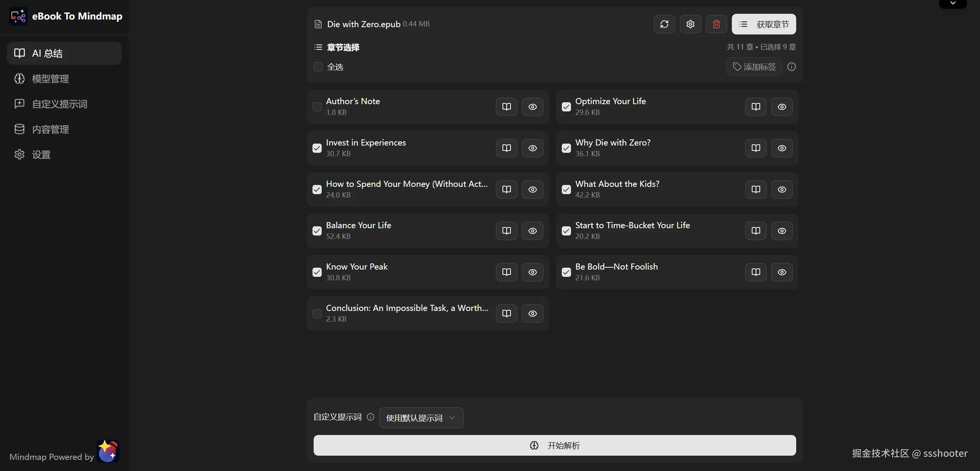Expand the 使用默认提示词 prompt dropdown

pyautogui.click(x=421, y=418)
